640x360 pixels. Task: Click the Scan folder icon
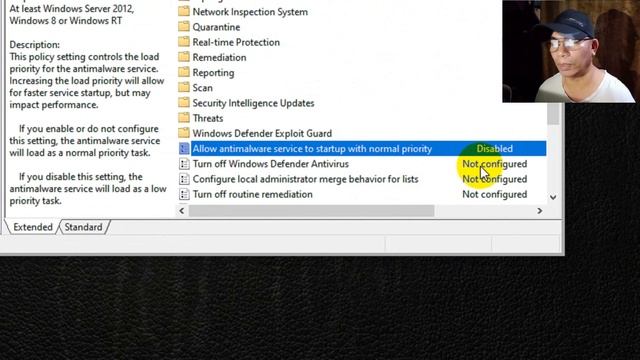tap(184, 87)
